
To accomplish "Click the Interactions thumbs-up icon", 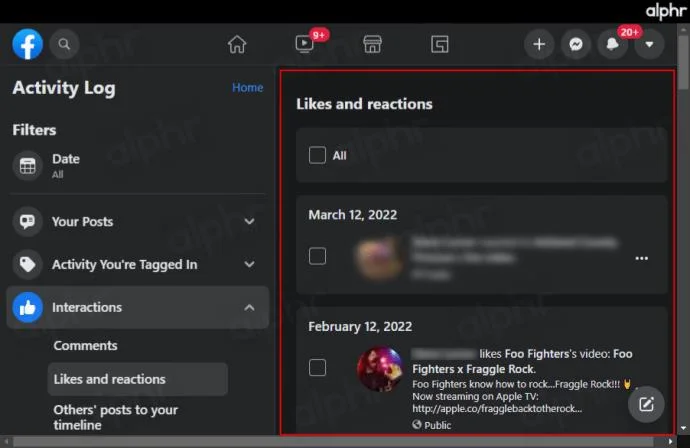I will (27, 307).
